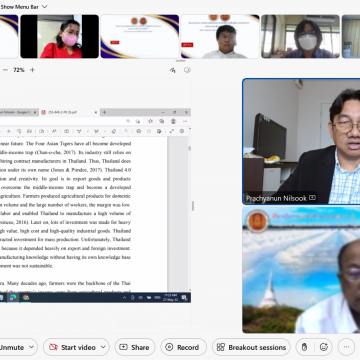Open the comment icon beside annotate
This screenshot has width=360, height=360.
187,70
